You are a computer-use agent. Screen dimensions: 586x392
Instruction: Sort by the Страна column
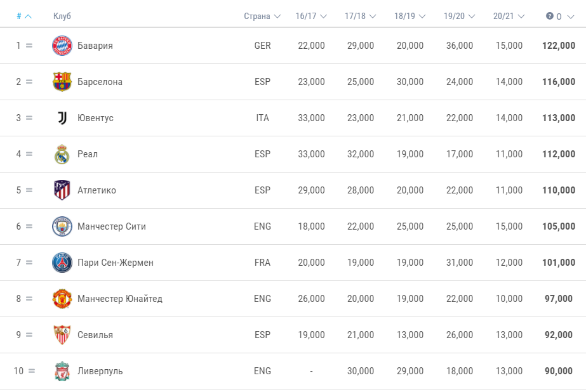[262, 16]
